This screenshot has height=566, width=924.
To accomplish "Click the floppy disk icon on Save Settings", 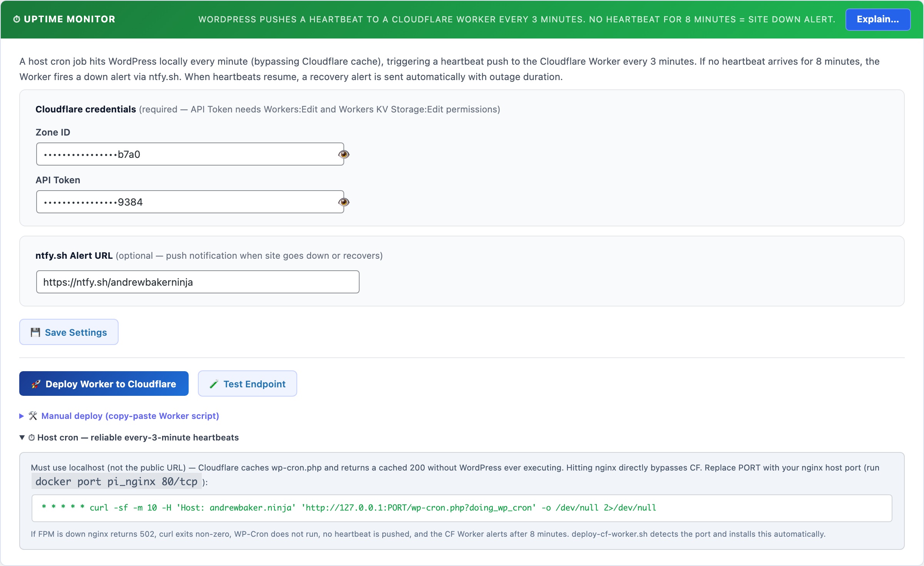I will coord(35,332).
